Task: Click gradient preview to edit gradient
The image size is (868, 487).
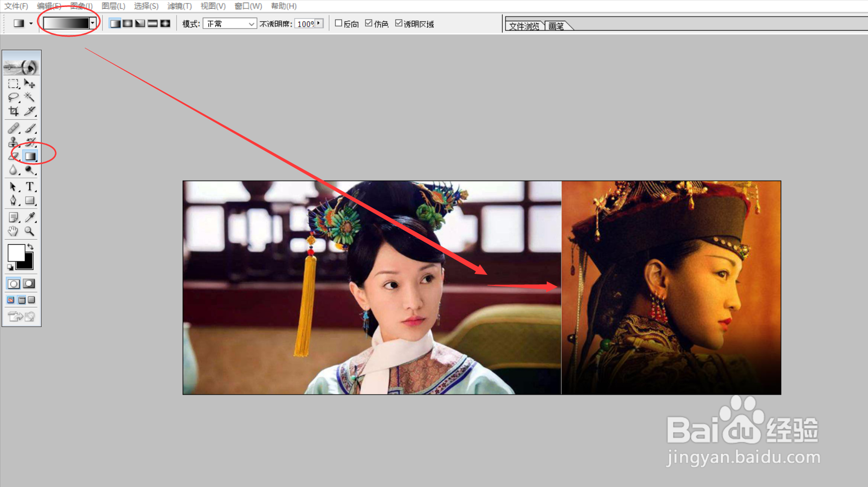Action: (x=66, y=23)
